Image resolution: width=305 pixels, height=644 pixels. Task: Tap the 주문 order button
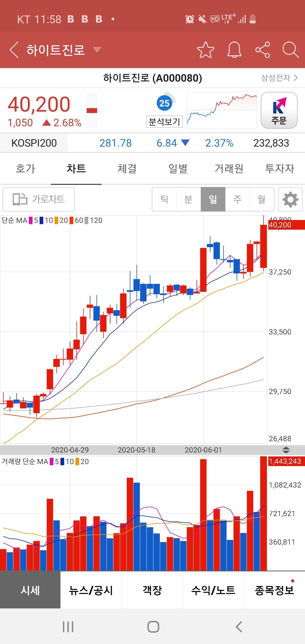pos(279,110)
